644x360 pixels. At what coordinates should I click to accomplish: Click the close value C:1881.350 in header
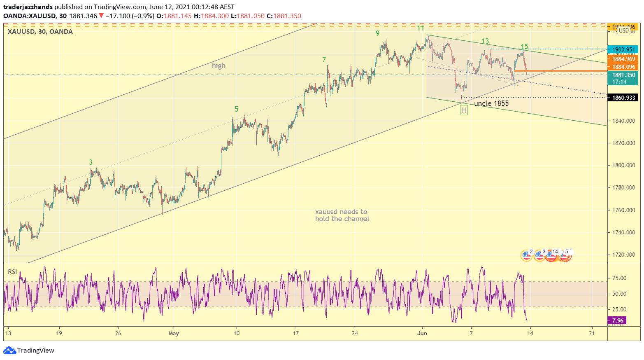(x=284, y=16)
